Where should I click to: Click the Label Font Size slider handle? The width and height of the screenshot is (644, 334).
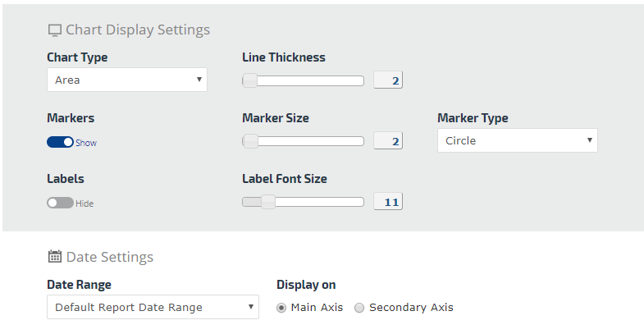click(267, 202)
